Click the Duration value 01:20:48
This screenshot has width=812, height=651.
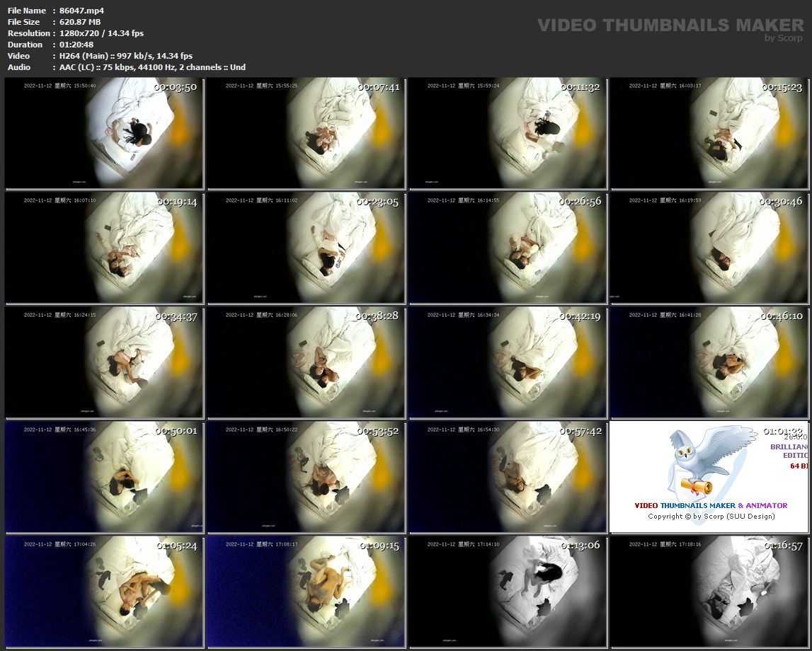tap(76, 45)
